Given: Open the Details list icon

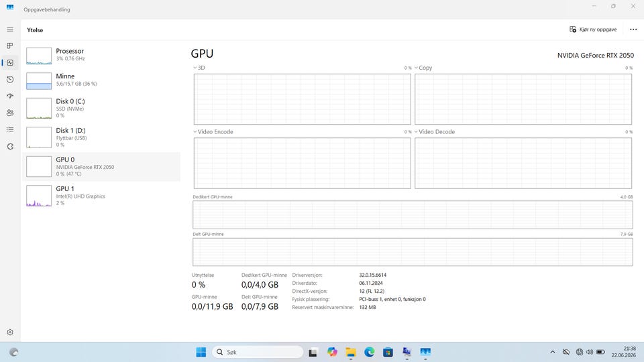Looking at the screenshot, I should click(10, 129).
